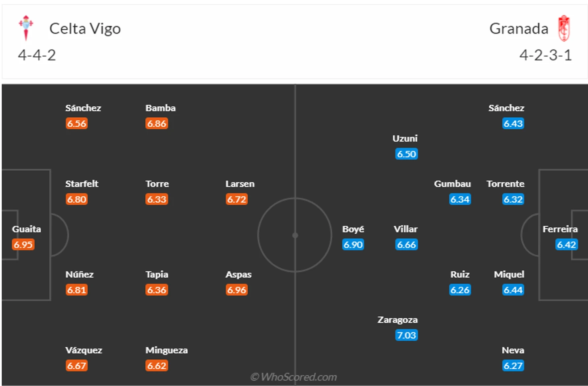Click the Granada club crest
588x386 pixels.
564,28
